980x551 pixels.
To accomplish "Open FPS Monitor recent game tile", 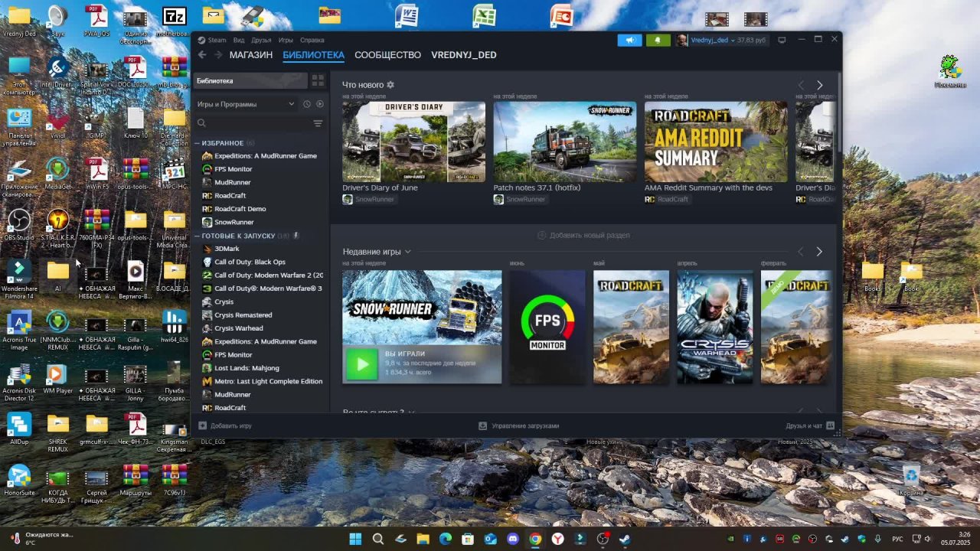I will [547, 327].
